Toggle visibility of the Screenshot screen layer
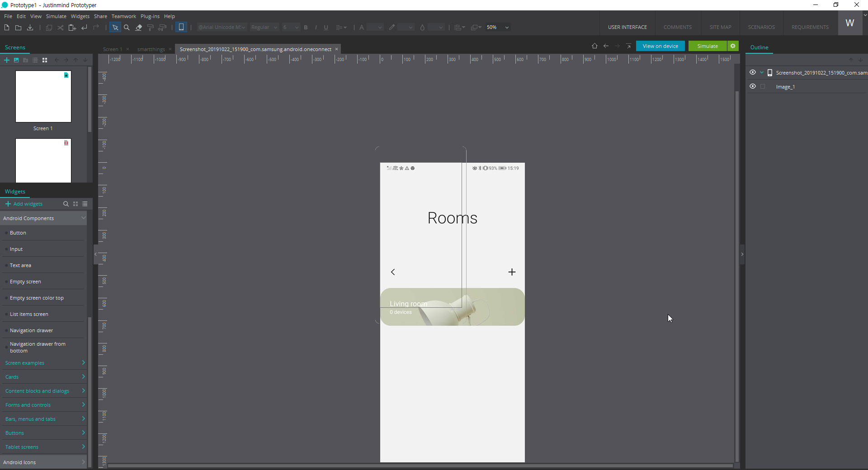The height and width of the screenshot is (470, 868). pyautogui.click(x=752, y=72)
